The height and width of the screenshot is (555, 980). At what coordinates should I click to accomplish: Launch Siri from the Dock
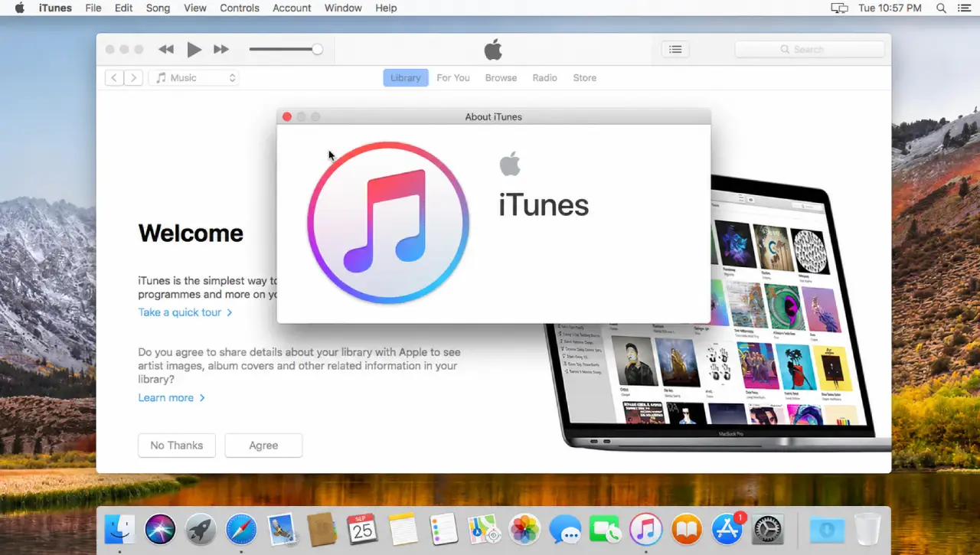(160, 528)
